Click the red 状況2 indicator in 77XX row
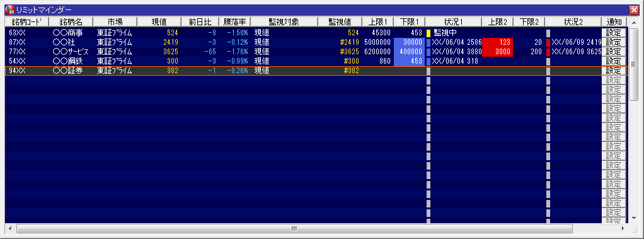The image size is (644, 239). [548, 52]
